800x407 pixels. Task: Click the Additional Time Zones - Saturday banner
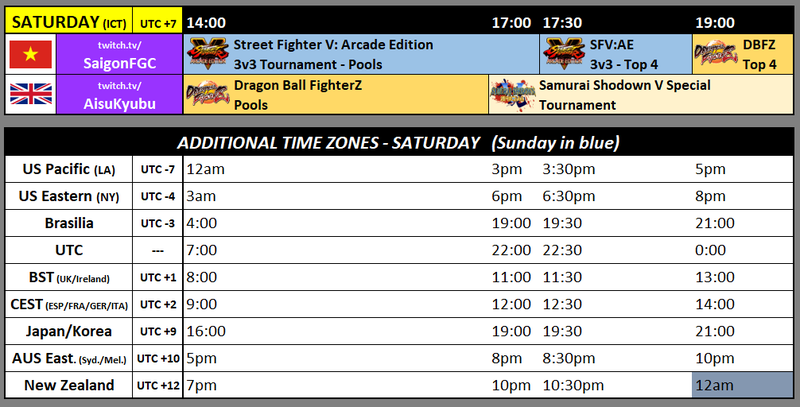398,142
